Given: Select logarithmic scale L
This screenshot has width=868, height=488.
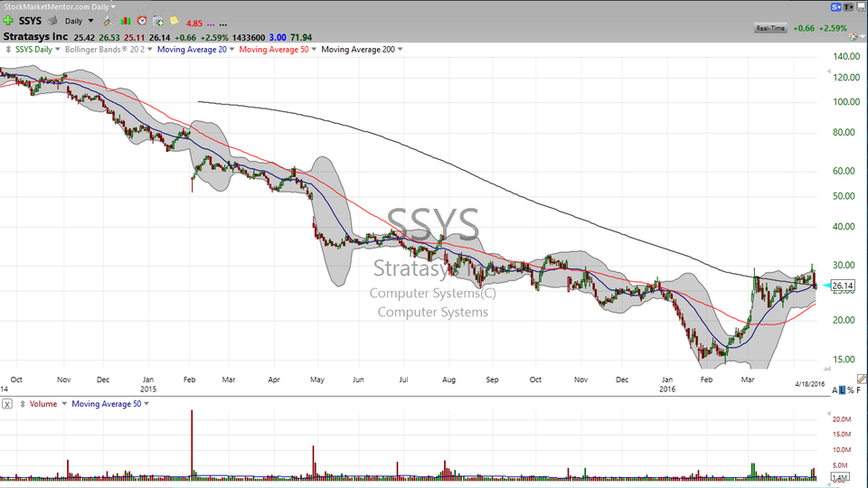Looking at the screenshot, I should [843, 390].
